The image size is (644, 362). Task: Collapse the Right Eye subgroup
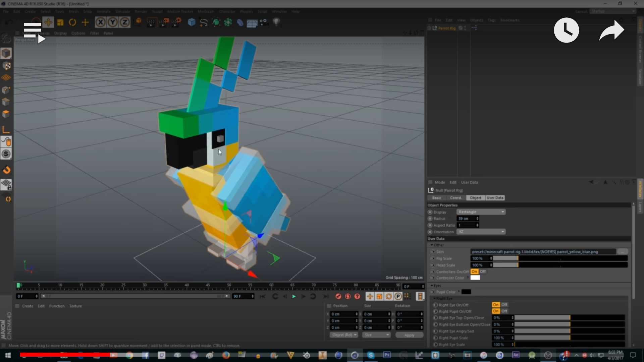click(x=435, y=298)
